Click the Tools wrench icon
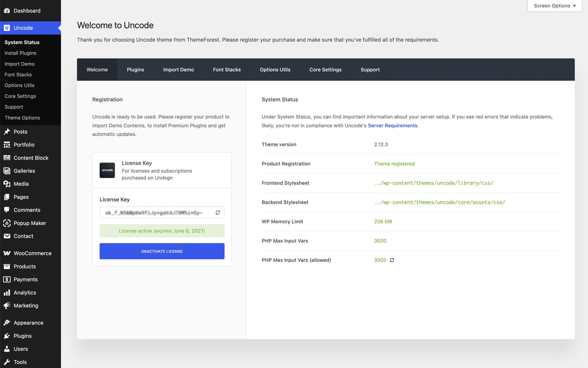588x368 pixels. point(7,362)
